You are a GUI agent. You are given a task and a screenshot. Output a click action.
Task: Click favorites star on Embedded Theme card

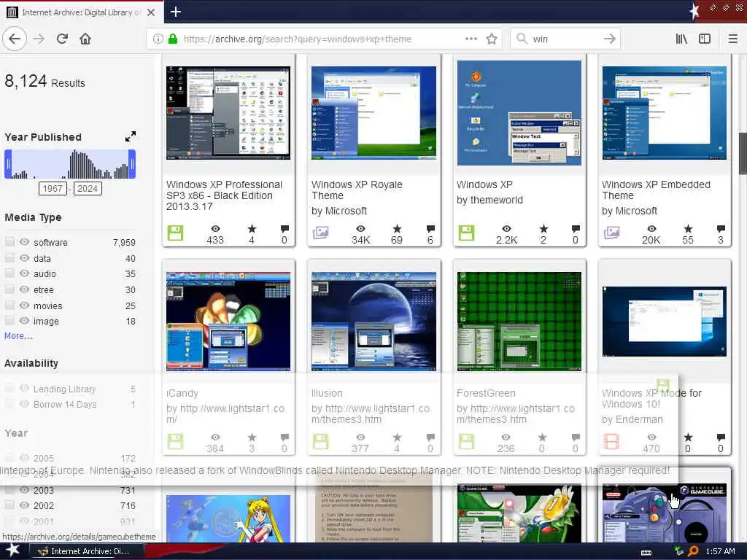coord(687,229)
